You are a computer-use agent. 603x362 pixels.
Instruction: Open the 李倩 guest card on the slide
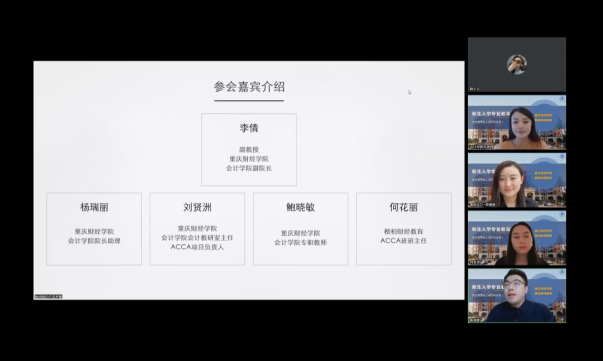pos(249,149)
